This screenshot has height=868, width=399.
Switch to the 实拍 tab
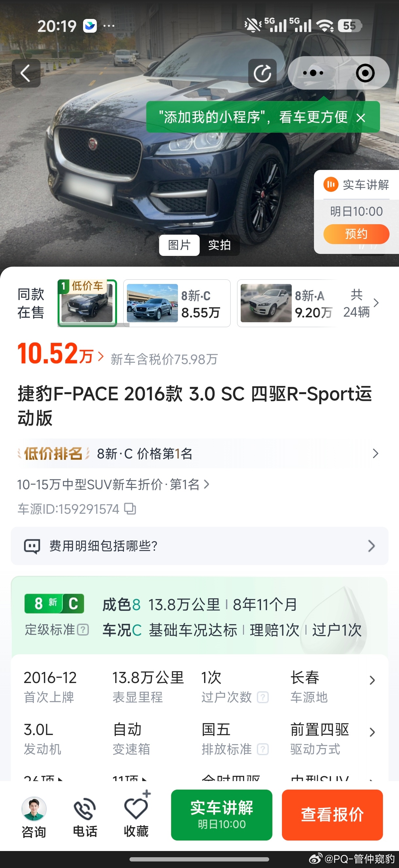tap(219, 245)
